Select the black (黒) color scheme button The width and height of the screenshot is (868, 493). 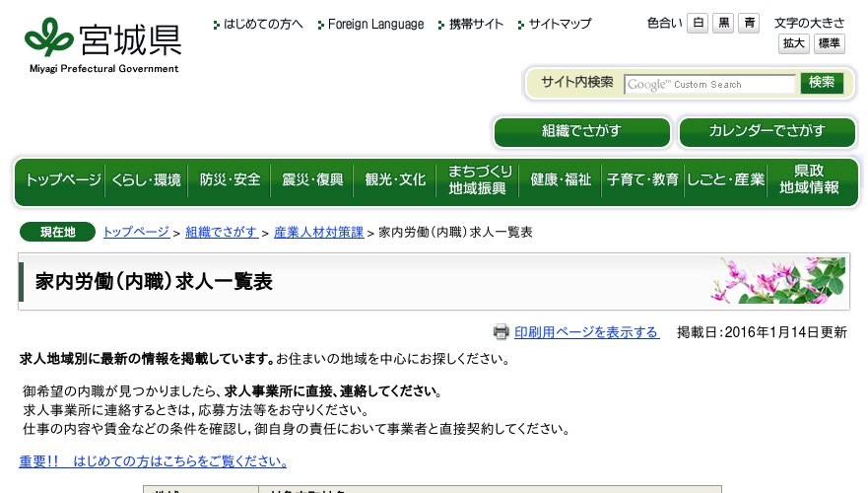(x=724, y=24)
